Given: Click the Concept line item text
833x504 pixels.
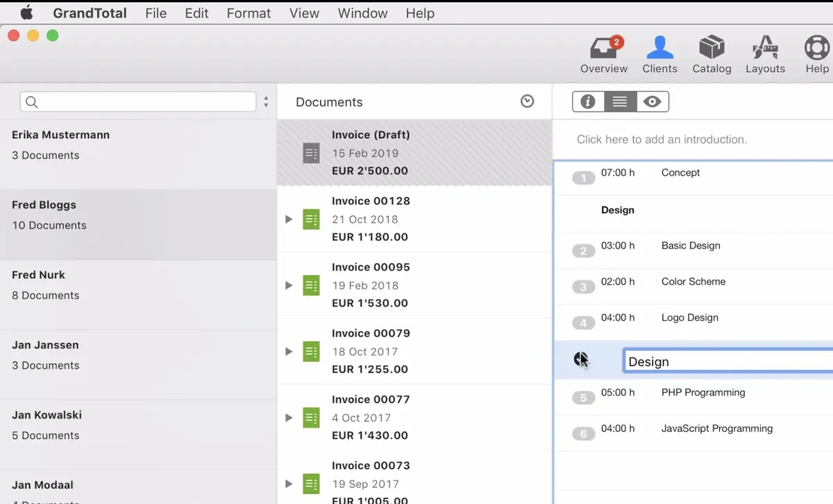Looking at the screenshot, I should [x=680, y=172].
